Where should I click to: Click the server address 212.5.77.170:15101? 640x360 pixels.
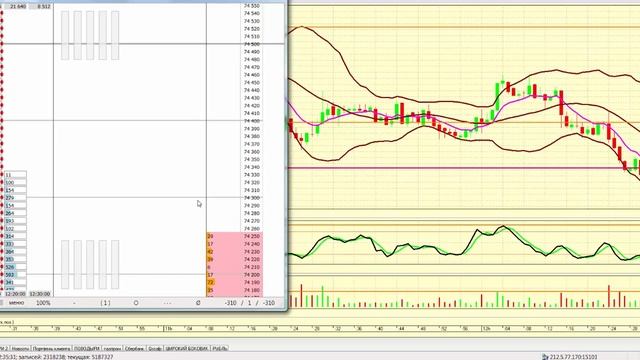click(573, 357)
